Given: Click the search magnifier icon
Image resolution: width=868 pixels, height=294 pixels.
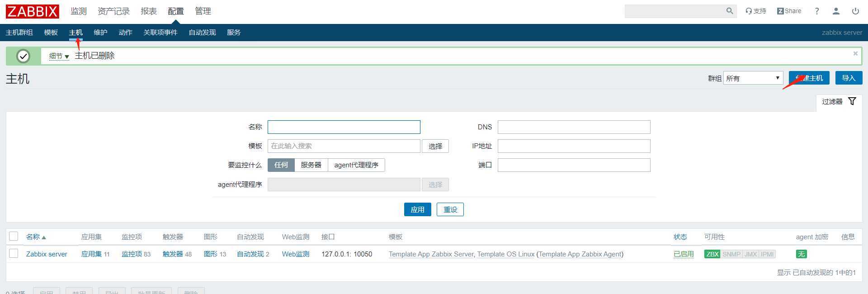Looking at the screenshot, I should tap(729, 11).
